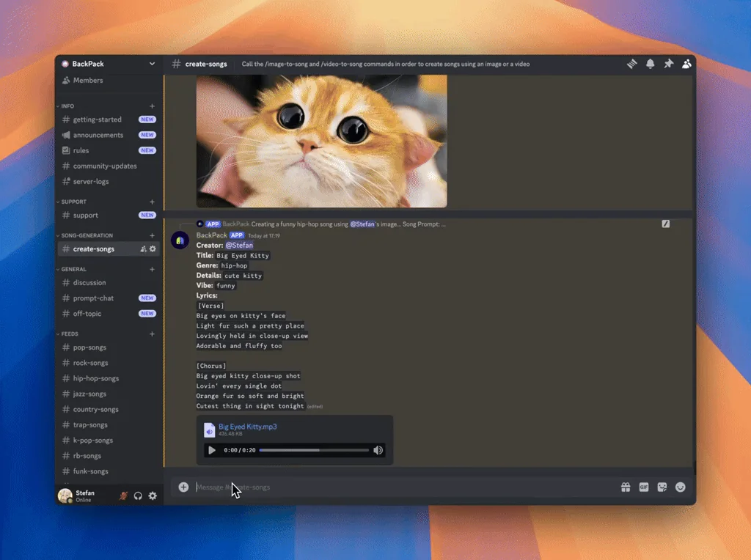The width and height of the screenshot is (751, 560).
Task: Open the threads icon in channel header
Action: [x=631, y=64]
